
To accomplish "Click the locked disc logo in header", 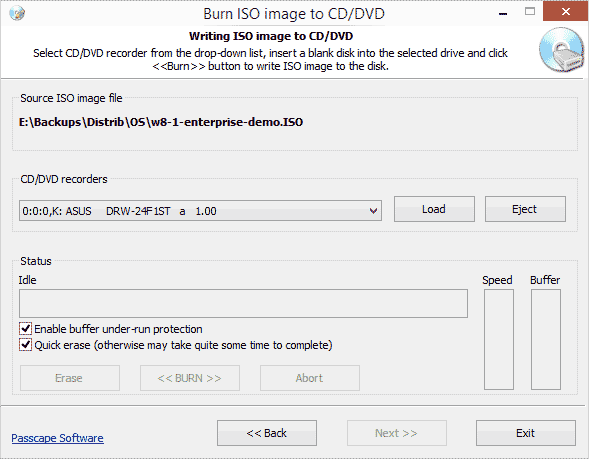I will (562, 50).
